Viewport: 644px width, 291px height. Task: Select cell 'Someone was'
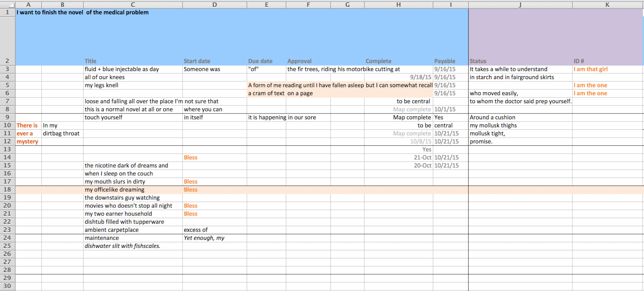pyautogui.click(x=215, y=69)
